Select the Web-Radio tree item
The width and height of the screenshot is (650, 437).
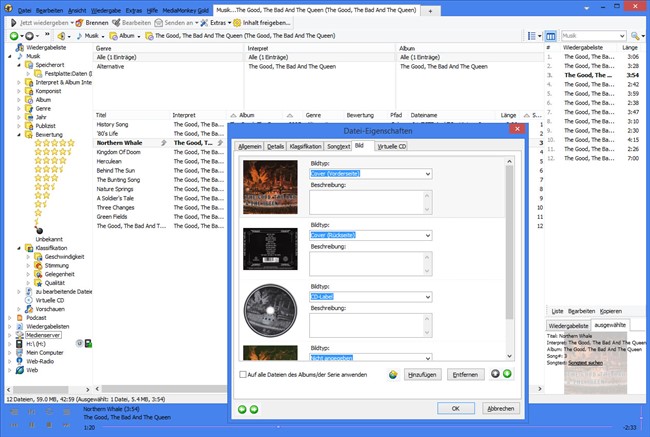pos(40,361)
